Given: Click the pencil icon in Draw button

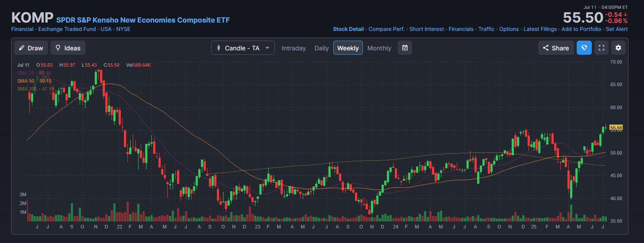Looking at the screenshot, I should point(22,48).
